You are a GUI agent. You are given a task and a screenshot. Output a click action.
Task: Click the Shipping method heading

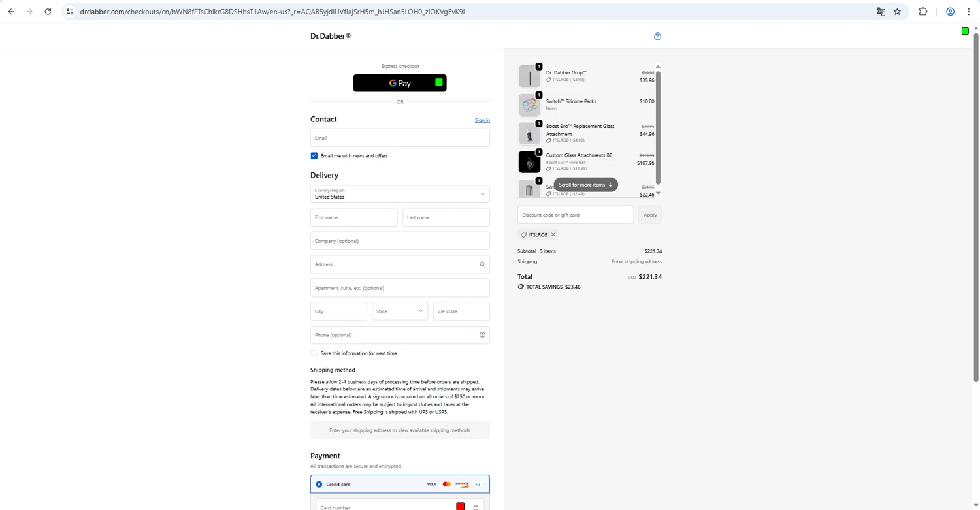coord(333,370)
